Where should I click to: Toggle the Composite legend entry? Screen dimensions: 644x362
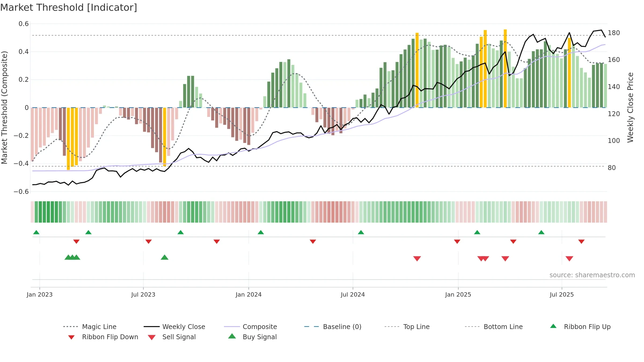coord(250,327)
